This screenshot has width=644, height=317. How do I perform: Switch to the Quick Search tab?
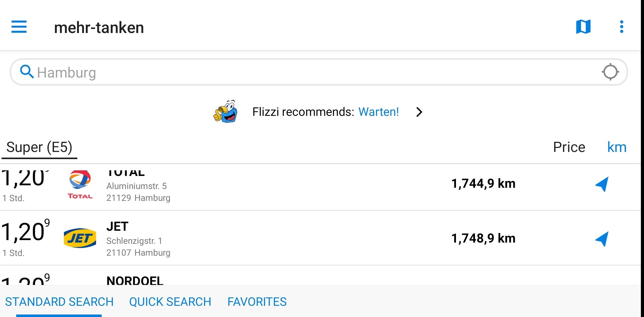point(170,302)
